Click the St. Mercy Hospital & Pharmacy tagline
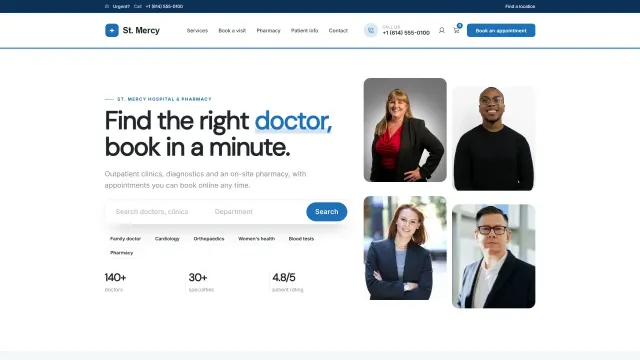 (164, 99)
